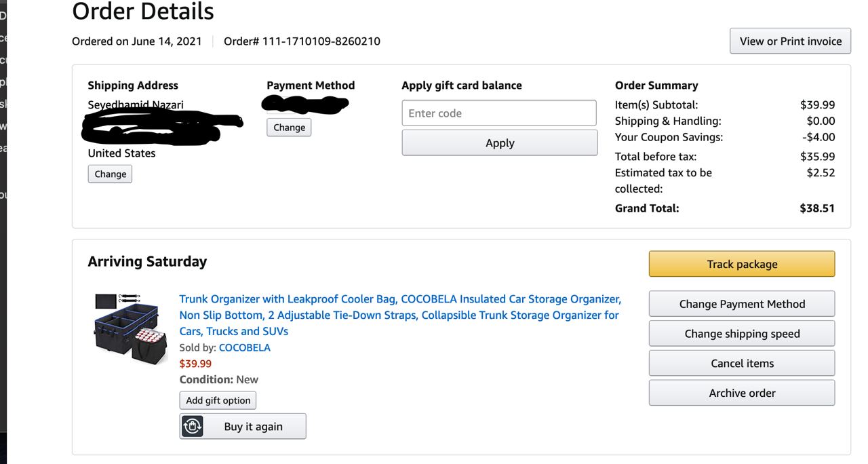868x464 pixels.
Task: Click Change shipping speed
Action: point(742,334)
